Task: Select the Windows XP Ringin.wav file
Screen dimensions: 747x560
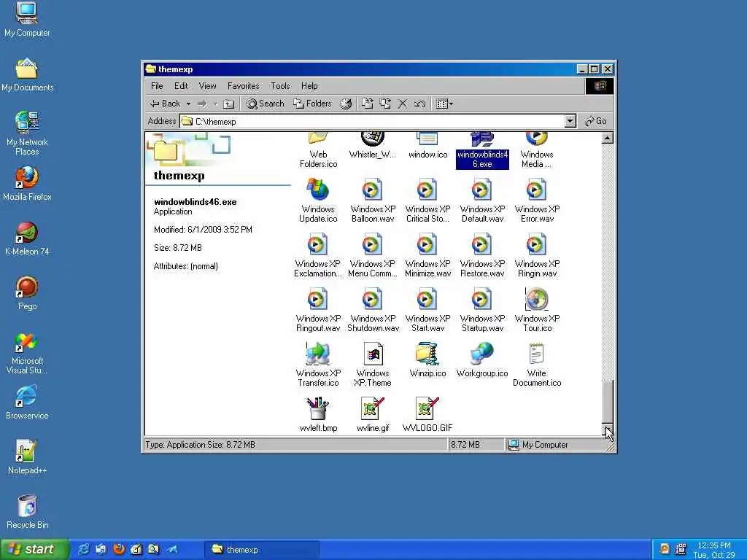Action: pyautogui.click(x=537, y=255)
